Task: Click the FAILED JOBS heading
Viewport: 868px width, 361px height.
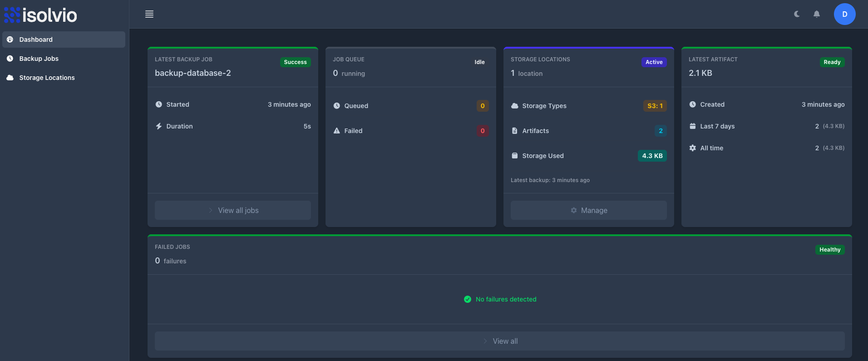Action: (x=173, y=247)
